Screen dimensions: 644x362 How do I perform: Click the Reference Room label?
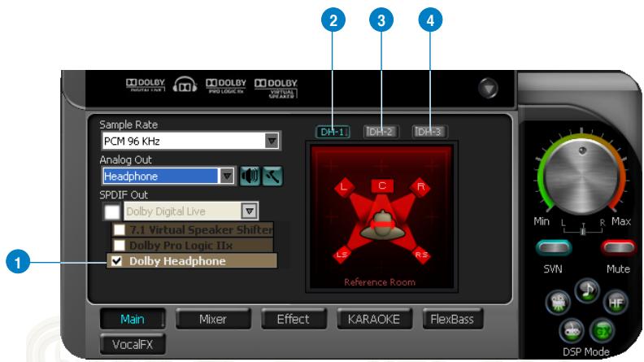coord(380,282)
